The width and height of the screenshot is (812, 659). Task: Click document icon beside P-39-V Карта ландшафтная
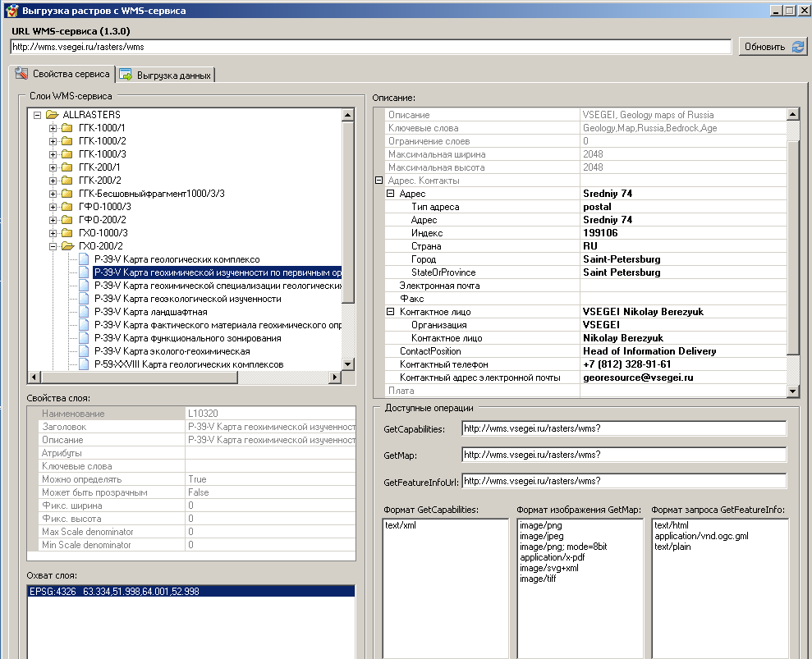point(83,312)
